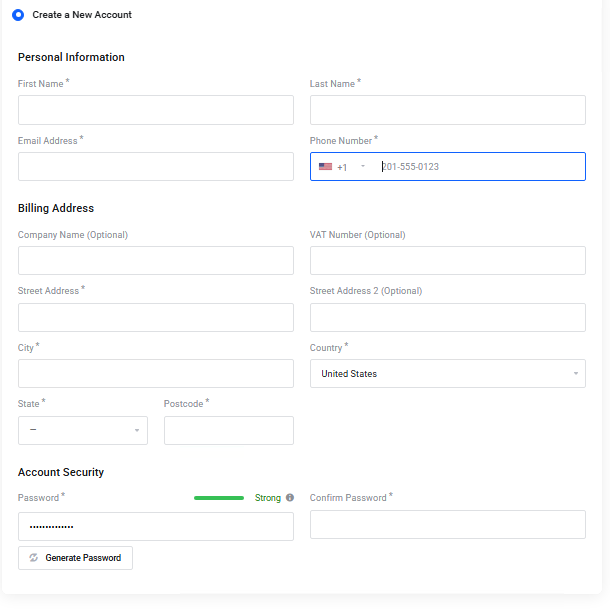Click the Generate Password button
Image resolution: width=610 pixels, height=609 pixels.
coord(75,558)
